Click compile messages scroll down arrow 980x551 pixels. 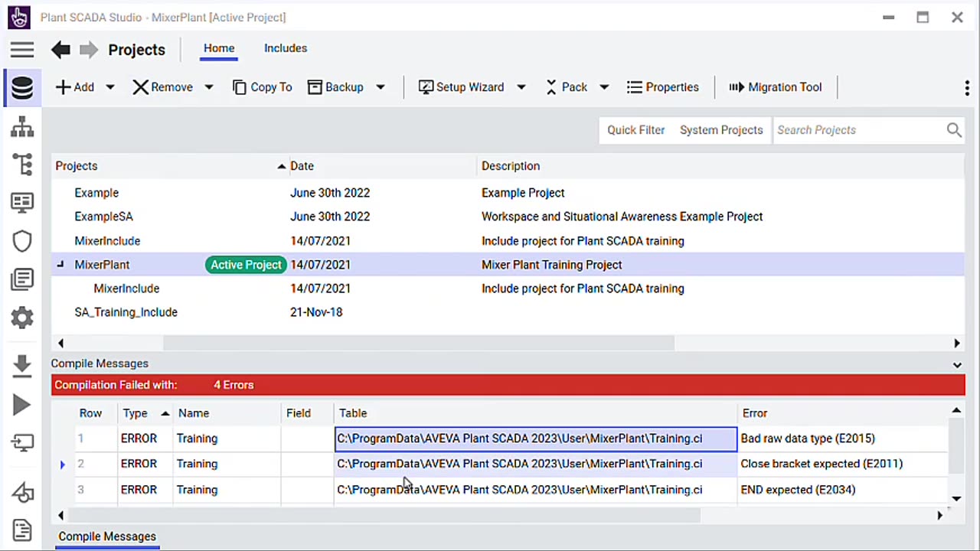pyautogui.click(x=956, y=498)
